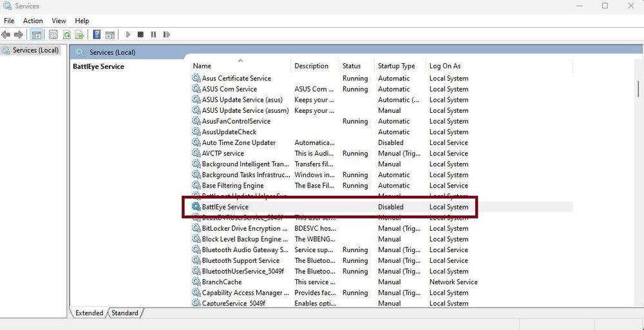
Task: Click the Pause Service toolbar icon
Action: pos(153,35)
